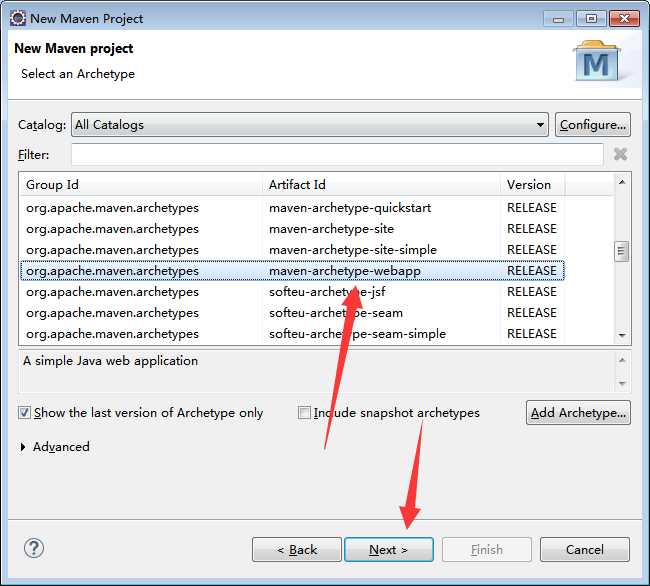Select maven-archetype-webapp row

(x=292, y=271)
